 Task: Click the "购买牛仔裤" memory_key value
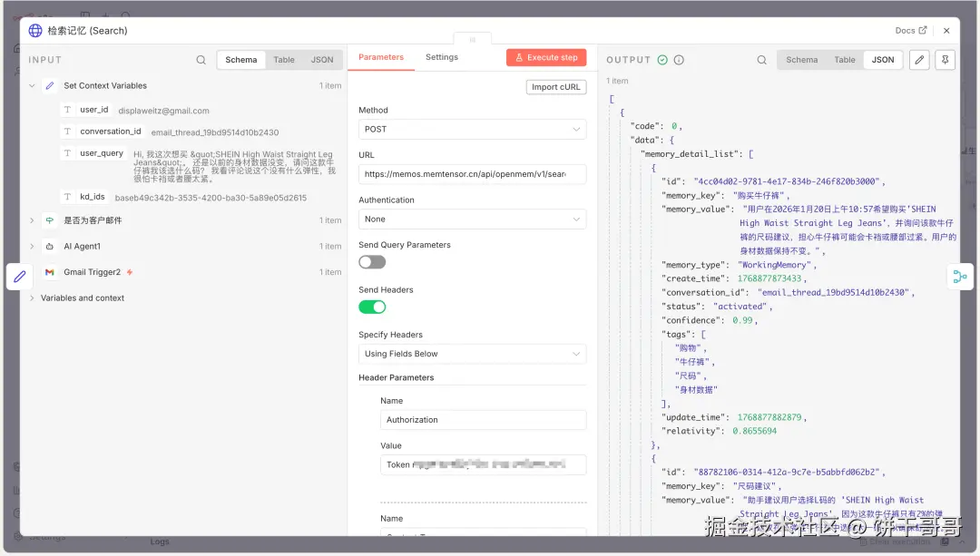[x=758, y=196]
